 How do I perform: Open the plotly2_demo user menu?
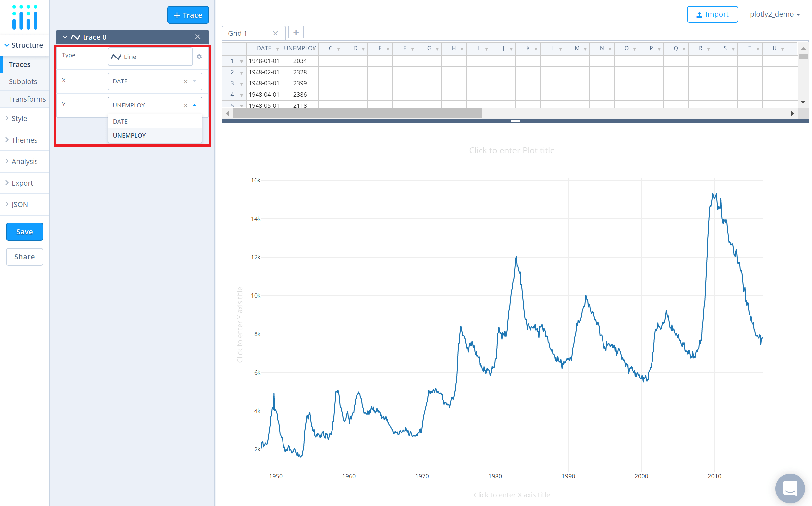pyautogui.click(x=775, y=14)
